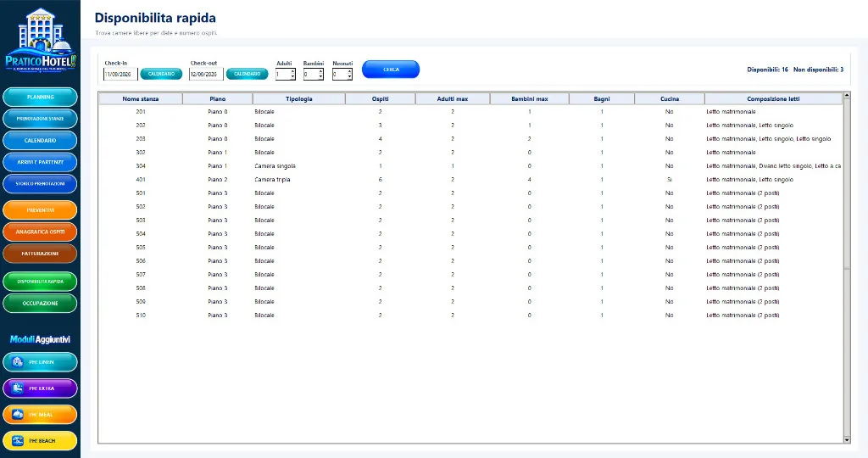Increase the Adulti count with up arrow
Image resolution: width=868 pixels, height=458 pixels.
coord(292,71)
